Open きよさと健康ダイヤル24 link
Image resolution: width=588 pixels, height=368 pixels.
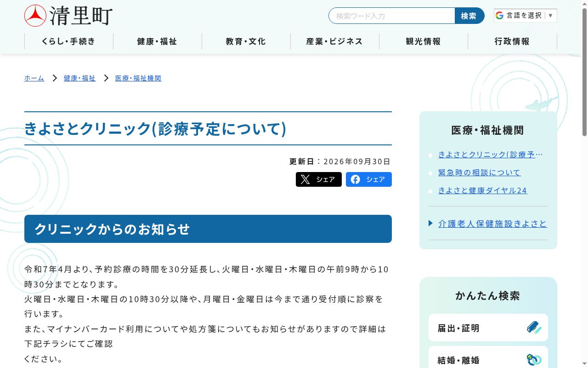(483, 190)
